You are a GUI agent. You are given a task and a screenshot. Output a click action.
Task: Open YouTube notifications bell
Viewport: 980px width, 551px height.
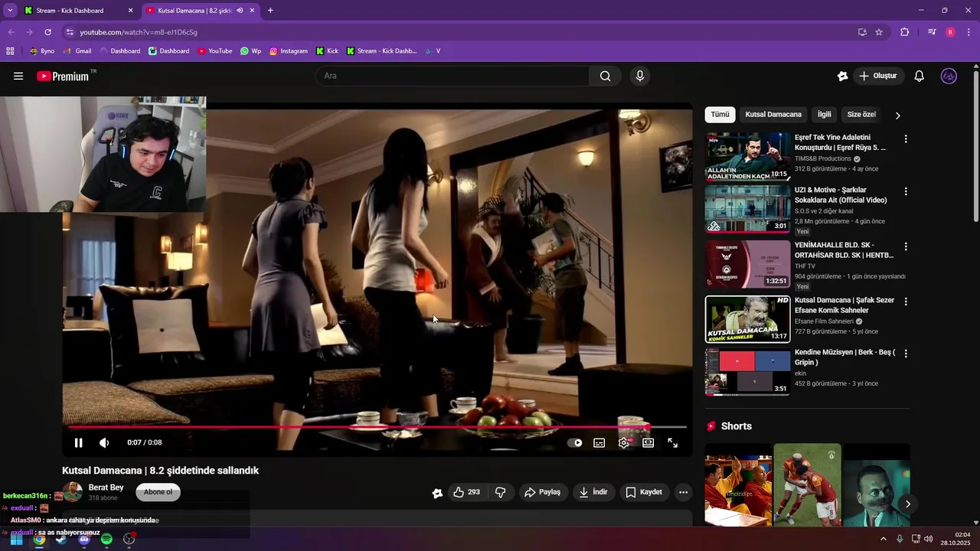click(920, 76)
